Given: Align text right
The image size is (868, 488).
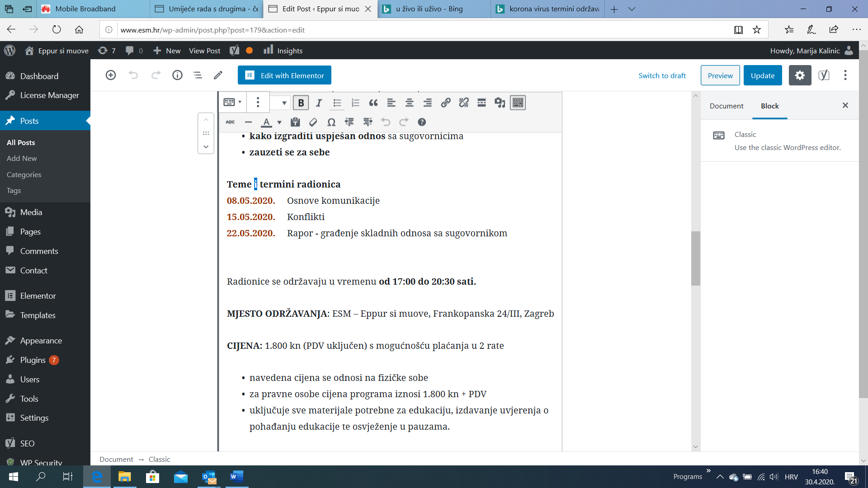Looking at the screenshot, I should tap(427, 103).
